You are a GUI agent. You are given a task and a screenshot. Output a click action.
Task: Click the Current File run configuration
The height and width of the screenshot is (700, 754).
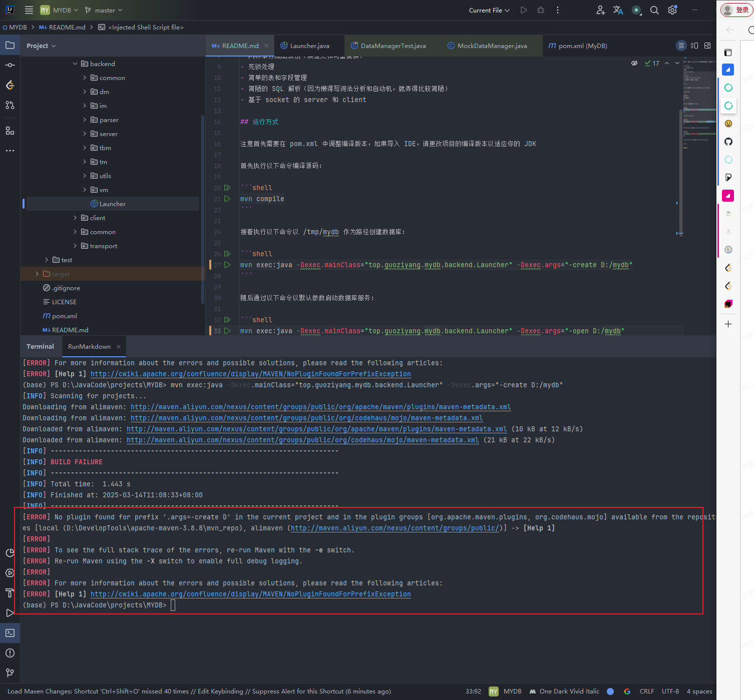coord(489,10)
